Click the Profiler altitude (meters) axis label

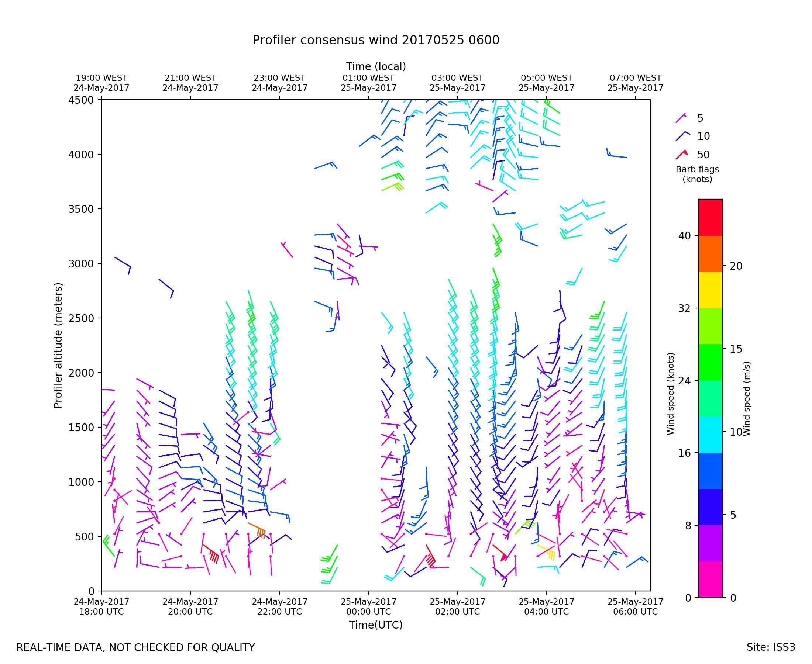(58, 346)
